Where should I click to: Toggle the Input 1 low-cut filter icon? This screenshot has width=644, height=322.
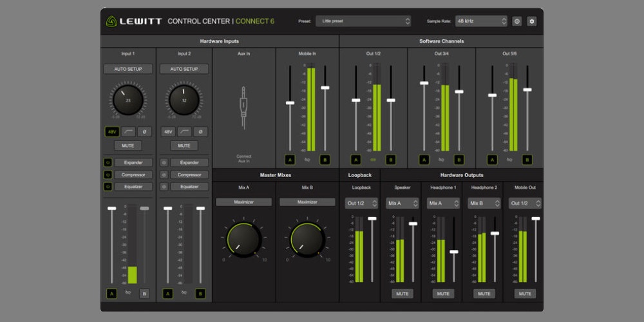click(x=128, y=131)
